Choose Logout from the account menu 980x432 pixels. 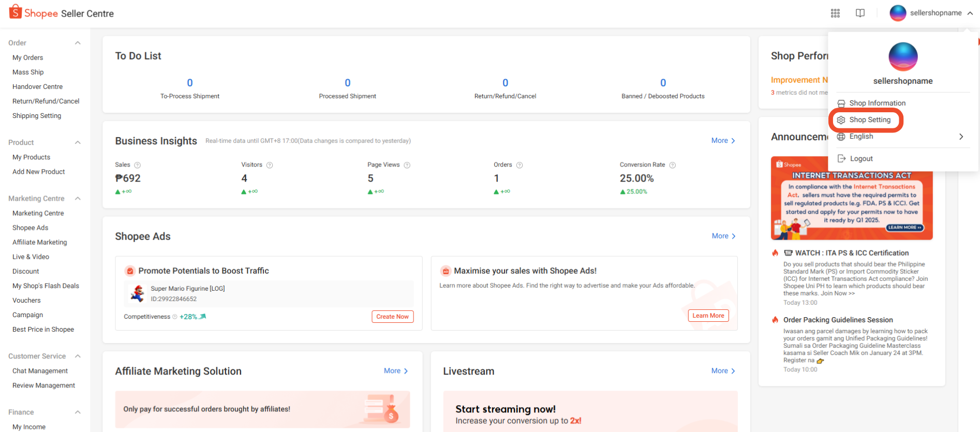tap(861, 159)
